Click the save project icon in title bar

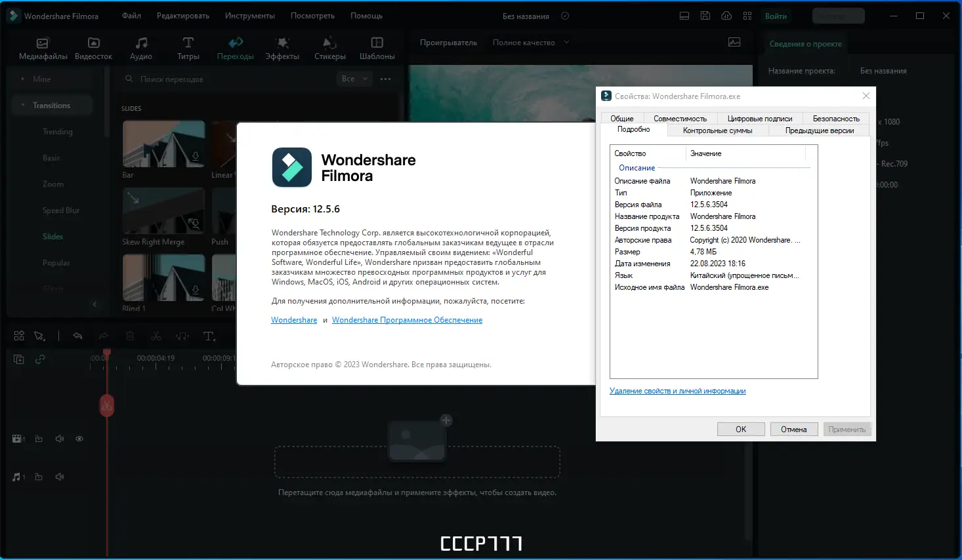tap(705, 15)
